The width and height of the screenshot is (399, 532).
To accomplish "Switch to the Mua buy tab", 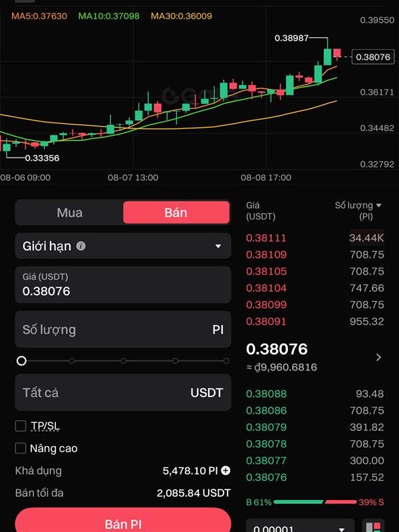I will [x=70, y=212].
